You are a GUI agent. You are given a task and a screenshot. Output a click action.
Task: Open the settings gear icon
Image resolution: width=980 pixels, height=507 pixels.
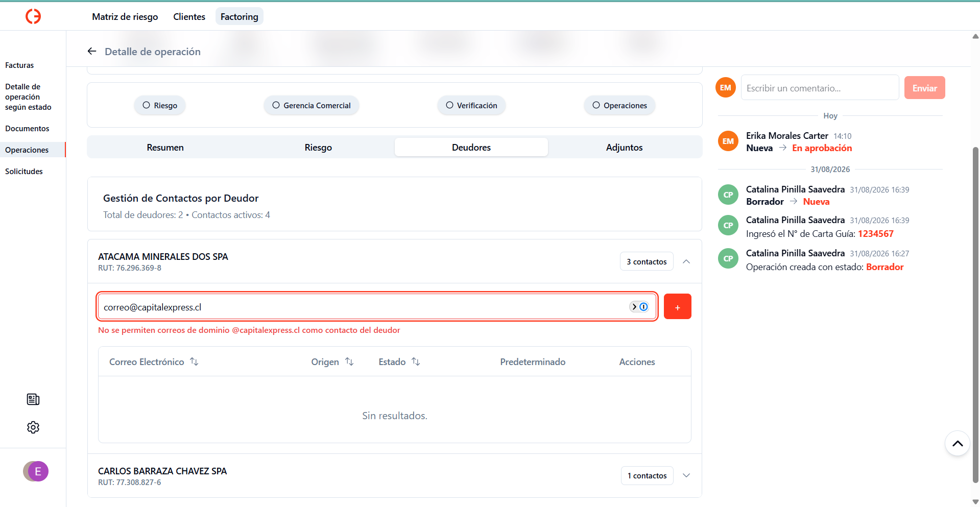(x=33, y=427)
